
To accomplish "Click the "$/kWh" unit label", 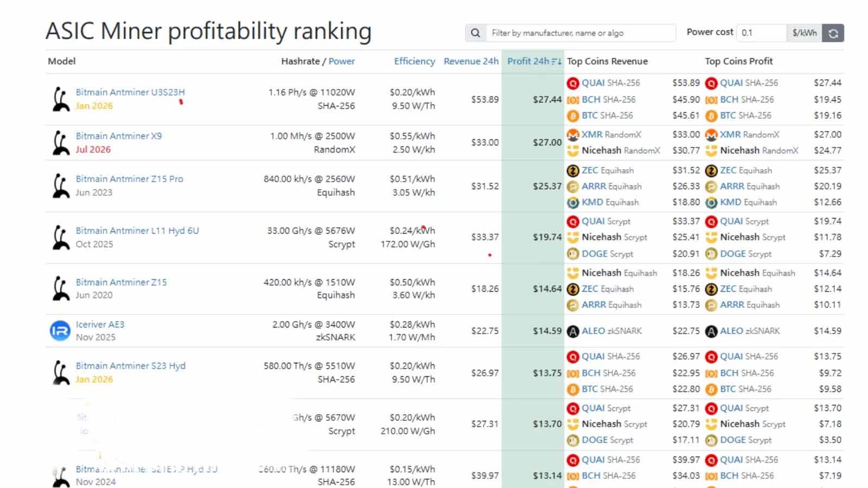I will click(x=805, y=33).
